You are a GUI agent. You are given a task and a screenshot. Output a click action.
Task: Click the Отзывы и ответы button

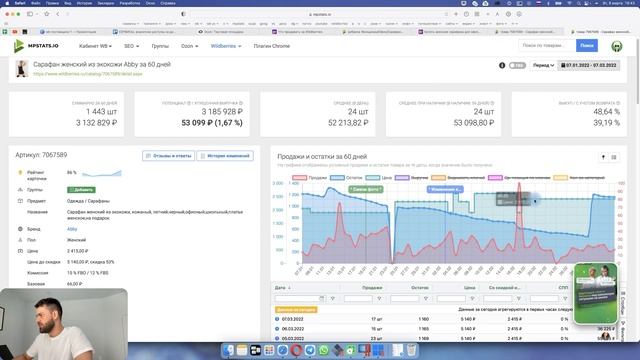(x=169, y=156)
